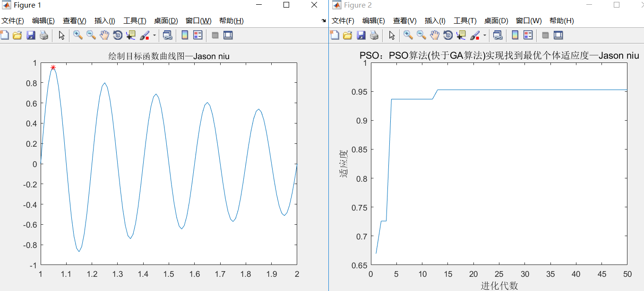644x291 pixels.
Task: Click New Figure icon in Figure 2 toolbar
Action: click(x=335, y=35)
